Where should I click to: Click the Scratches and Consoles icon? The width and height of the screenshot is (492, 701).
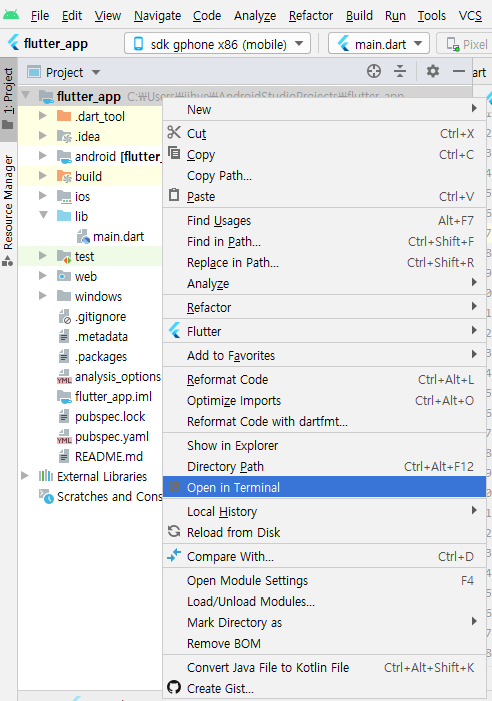(x=46, y=496)
